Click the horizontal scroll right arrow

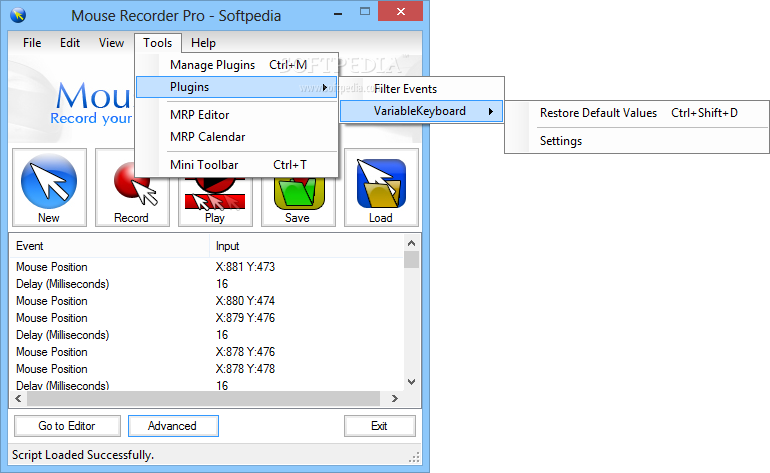[395, 398]
